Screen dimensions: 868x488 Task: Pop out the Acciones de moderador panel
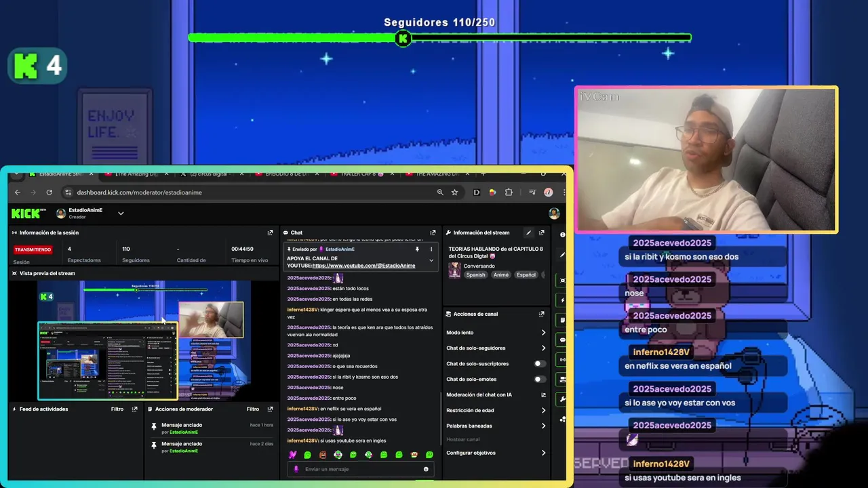click(x=270, y=409)
